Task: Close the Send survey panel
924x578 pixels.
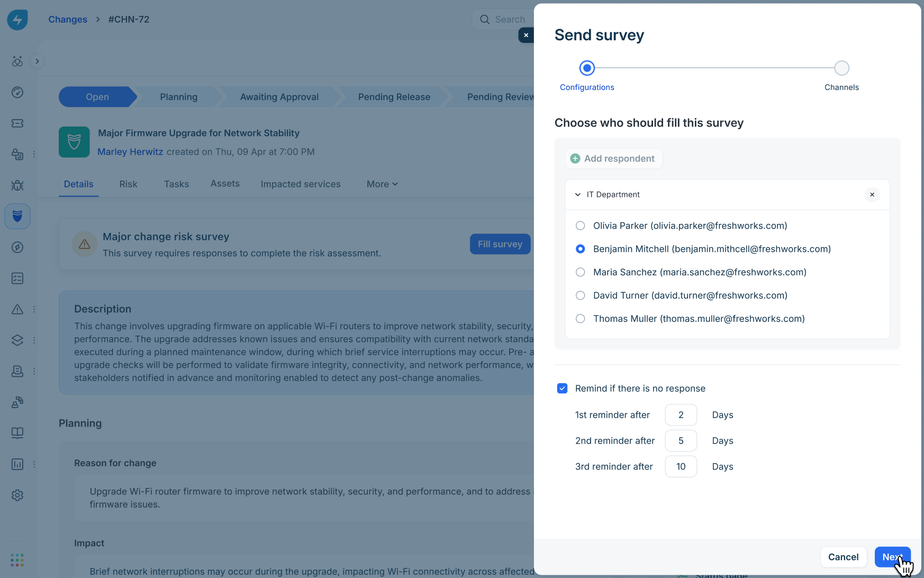Action: point(526,35)
